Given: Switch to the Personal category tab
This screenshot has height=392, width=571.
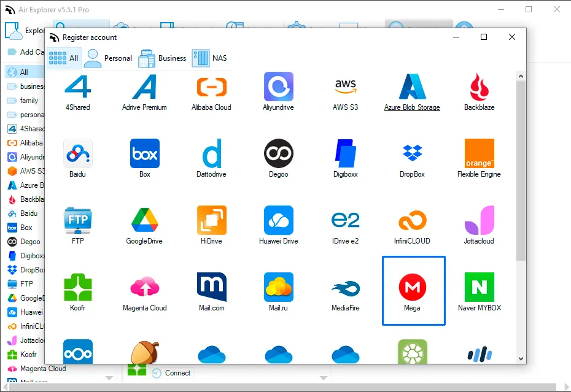Looking at the screenshot, I should (x=108, y=58).
